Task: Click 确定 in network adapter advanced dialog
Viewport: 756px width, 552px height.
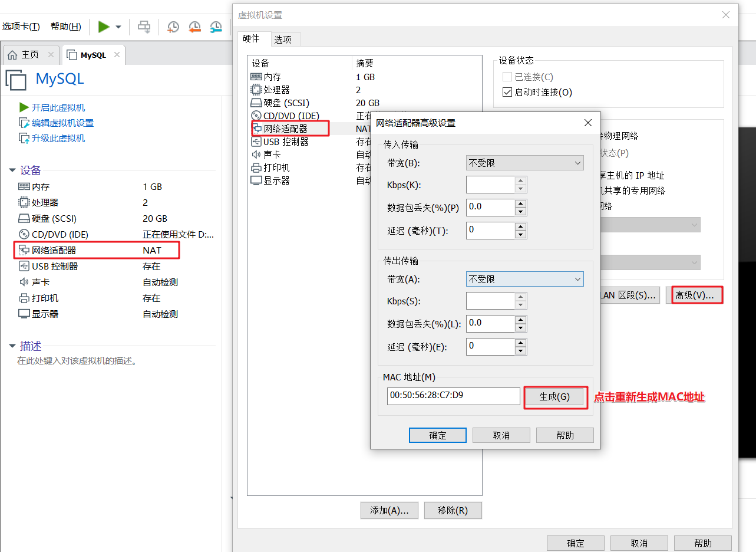Action: pos(438,435)
